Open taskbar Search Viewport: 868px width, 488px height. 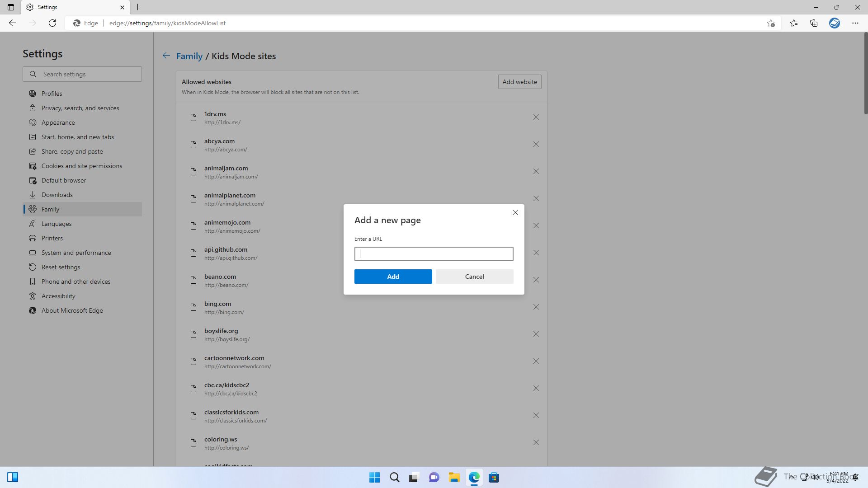(x=394, y=478)
